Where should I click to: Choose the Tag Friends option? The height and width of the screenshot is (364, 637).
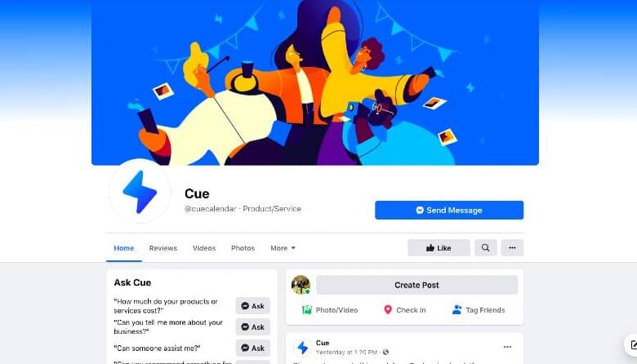pos(479,310)
